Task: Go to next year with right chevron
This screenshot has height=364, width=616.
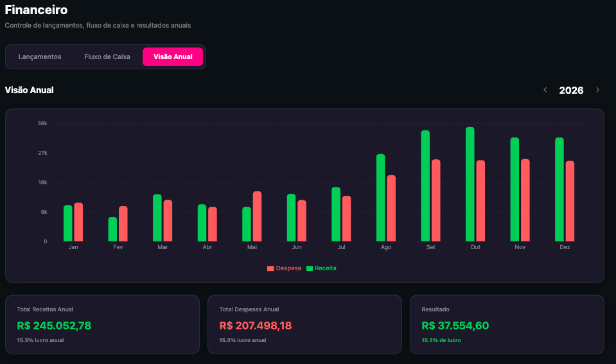Action: pos(597,90)
